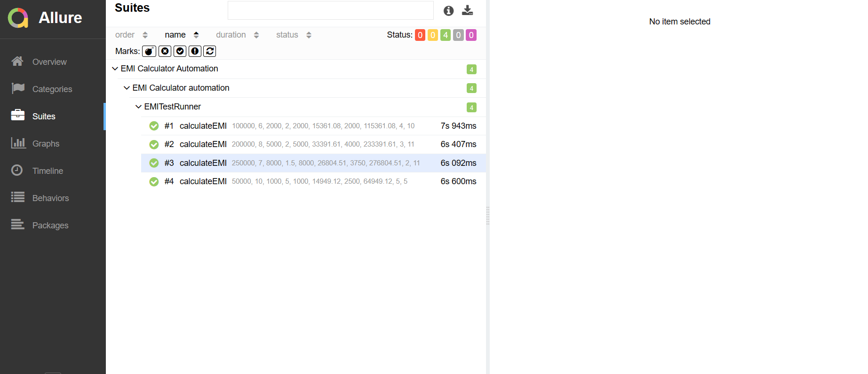Image resolution: width=868 pixels, height=374 pixels.
Task: Toggle the new failed mark filter
Action: click(x=165, y=51)
